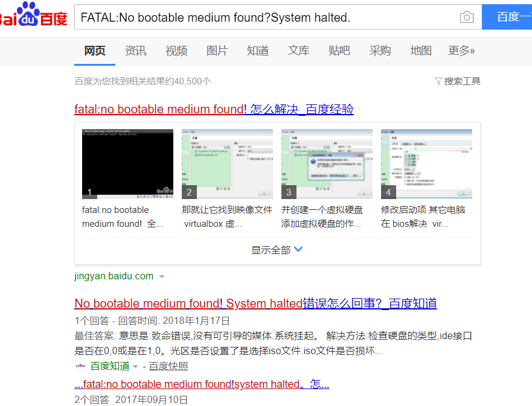Click inside the search input field
This screenshot has width=532, height=406.
click(242, 17)
